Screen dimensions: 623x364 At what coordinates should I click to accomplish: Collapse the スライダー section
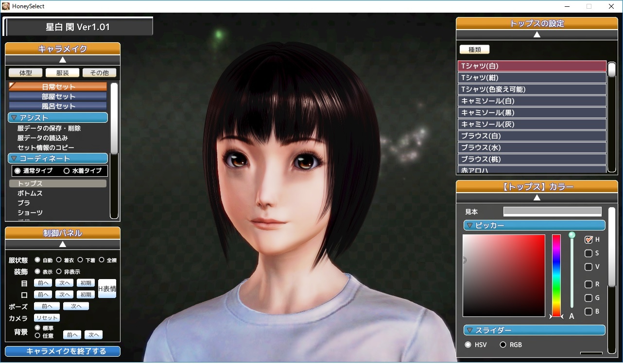pos(535,330)
